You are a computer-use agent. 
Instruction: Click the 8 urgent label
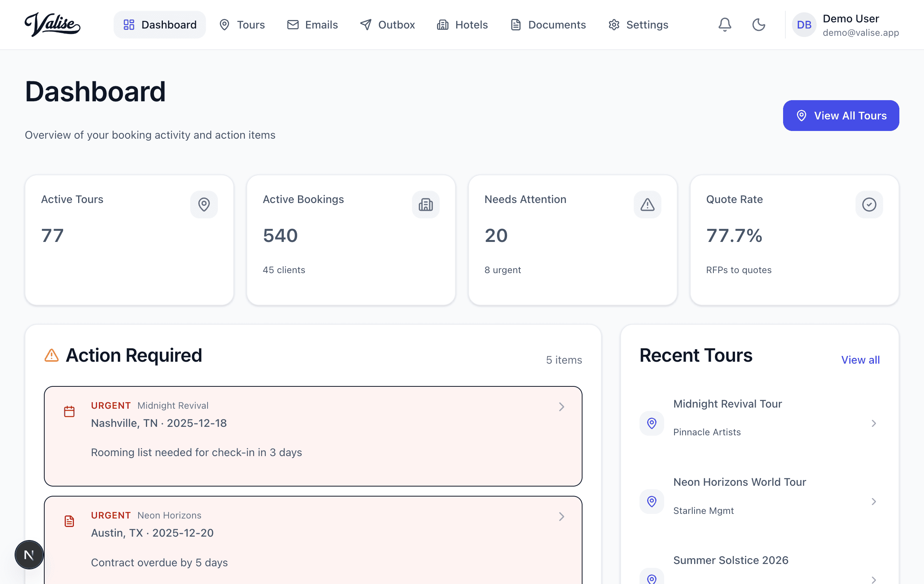[502, 270]
